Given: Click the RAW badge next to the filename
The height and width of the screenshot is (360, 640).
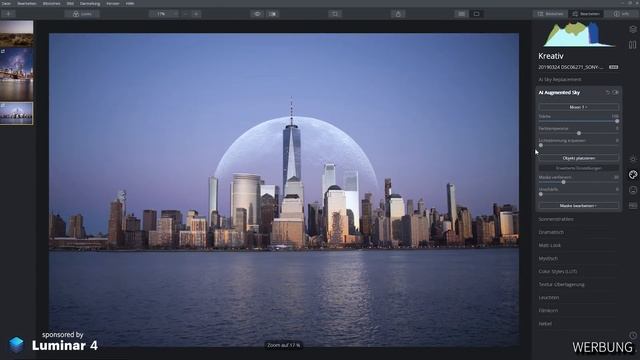Looking at the screenshot, I should (613, 67).
